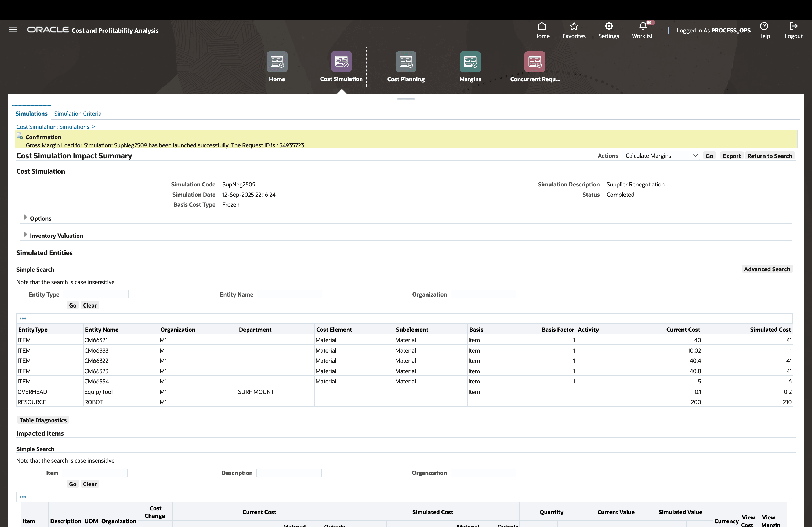The image size is (812, 527).
Task: Open Simulated Entities table options ellipsis
Action: coord(23,319)
